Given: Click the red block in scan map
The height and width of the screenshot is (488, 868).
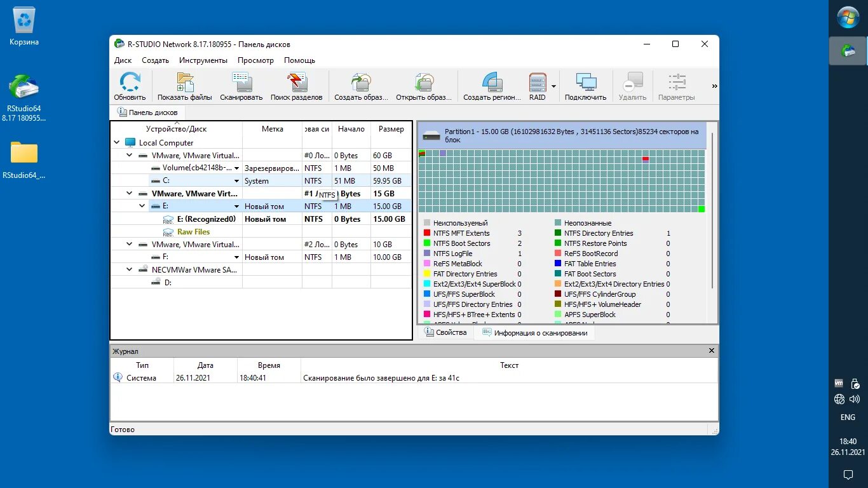Looking at the screenshot, I should pyautogui.click(x=646, y=159).
